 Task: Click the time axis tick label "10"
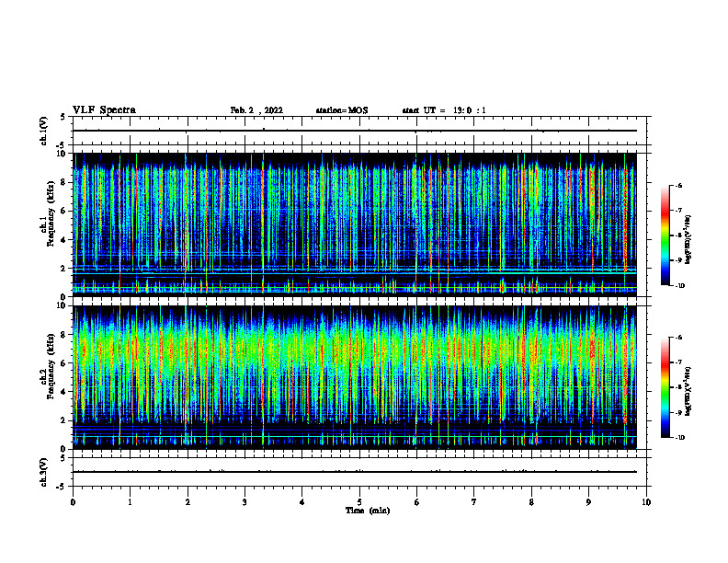(x=646, y=502)
